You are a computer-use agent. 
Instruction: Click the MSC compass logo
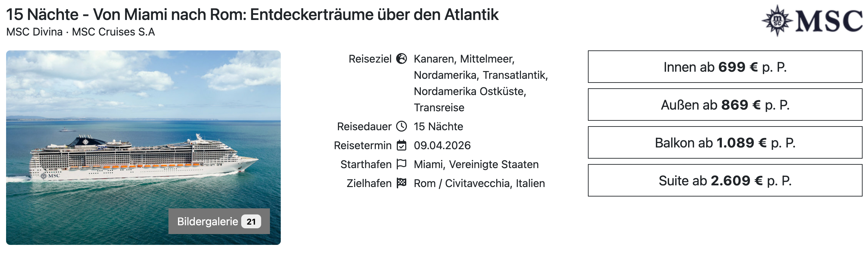777,21
